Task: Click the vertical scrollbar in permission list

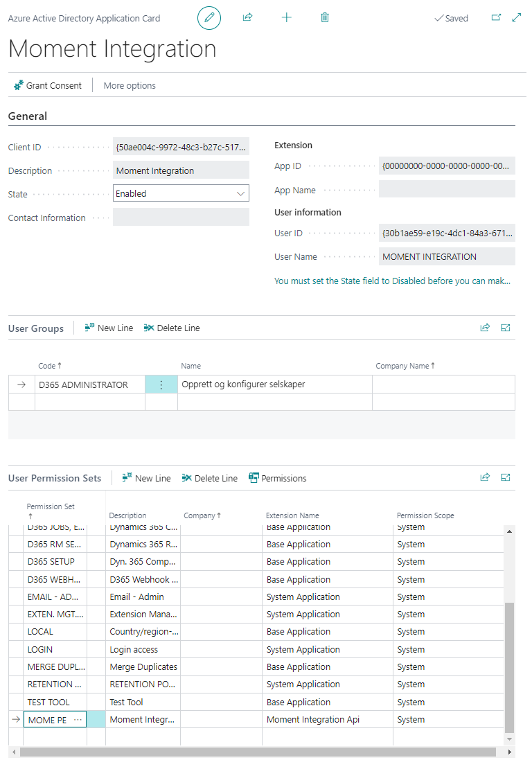Action: tap(510, 665)
